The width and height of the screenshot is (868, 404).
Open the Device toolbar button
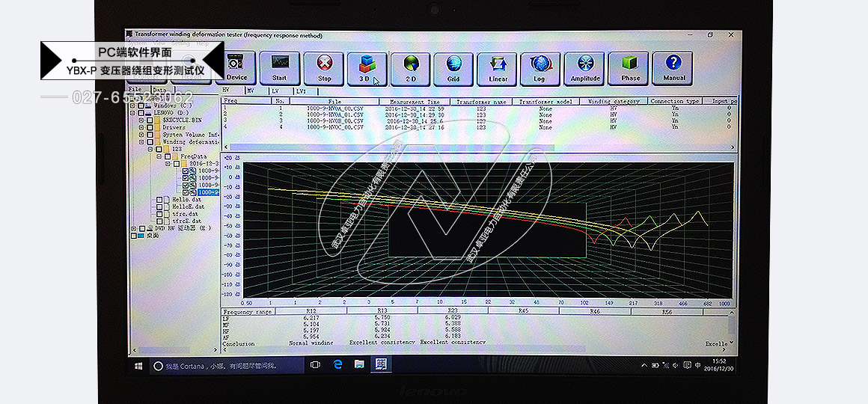point(237,68)
